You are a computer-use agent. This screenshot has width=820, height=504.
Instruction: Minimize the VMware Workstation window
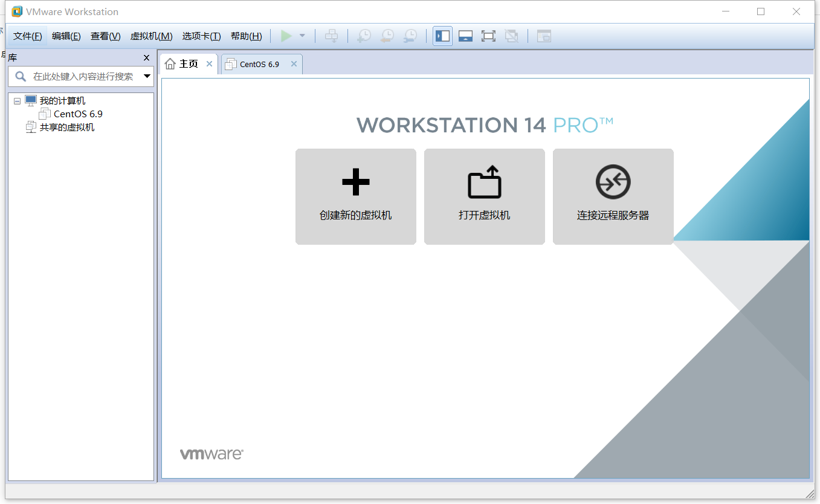pyautogui.click(x=725, y=11)
